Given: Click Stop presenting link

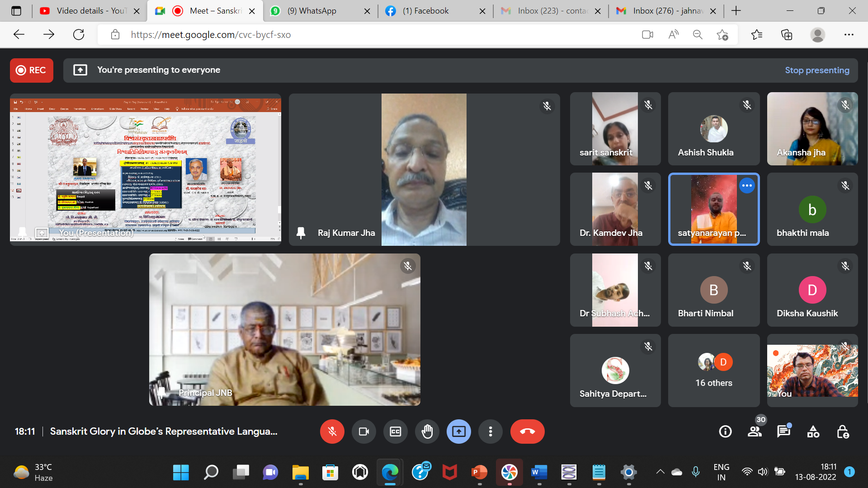Looking at the screenshot, I should 816,70.
